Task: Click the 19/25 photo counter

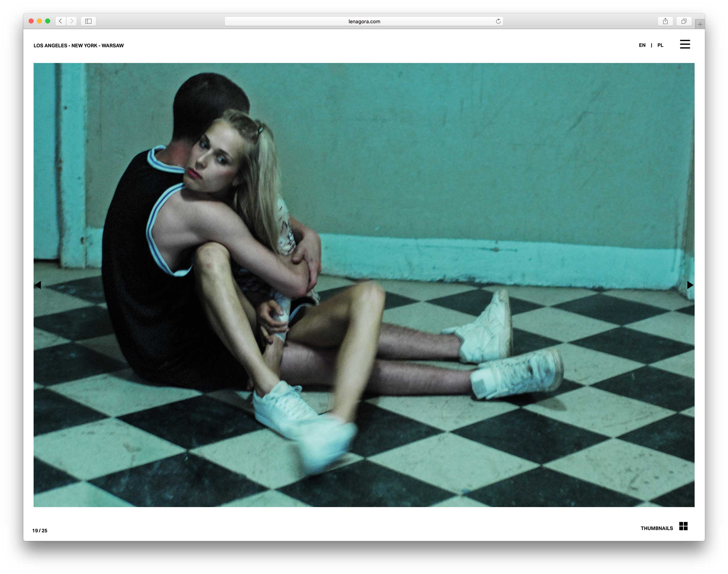Action: (40, 530)
